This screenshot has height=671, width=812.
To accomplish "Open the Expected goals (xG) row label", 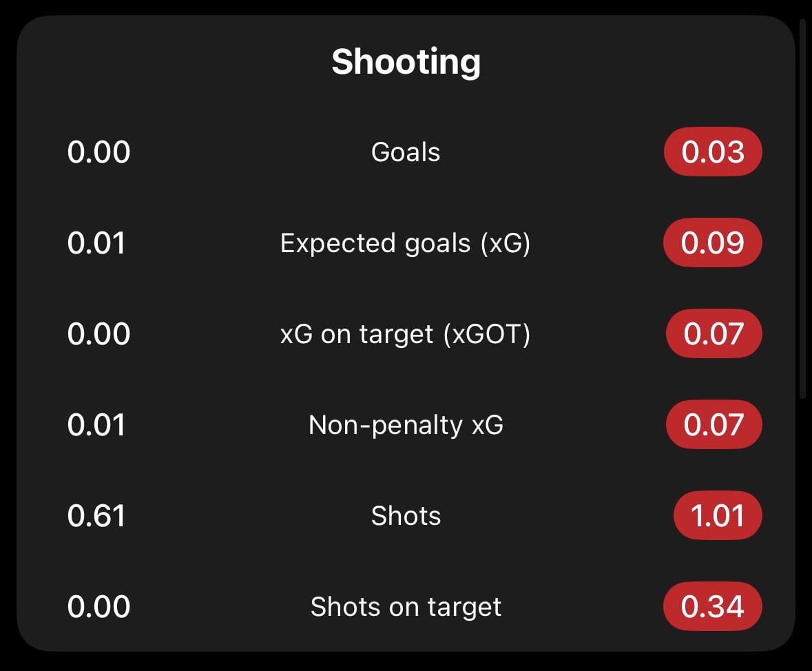I will 406,243.
